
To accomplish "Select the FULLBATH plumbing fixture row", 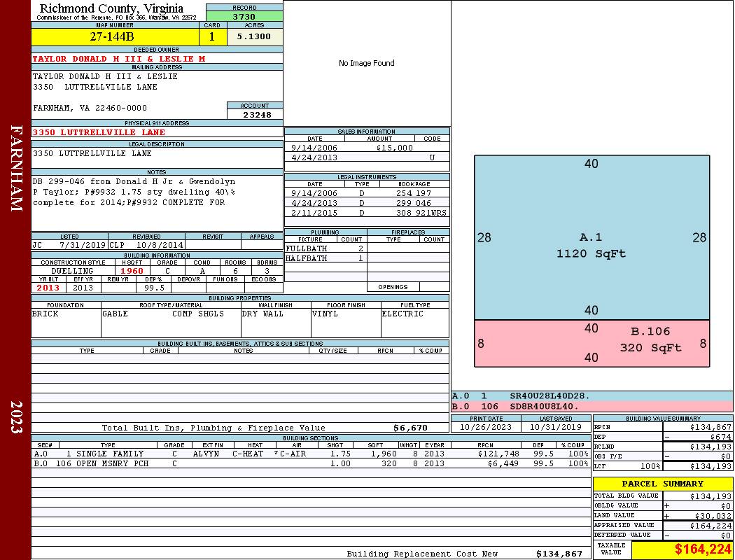I will [x=325, y=248].
